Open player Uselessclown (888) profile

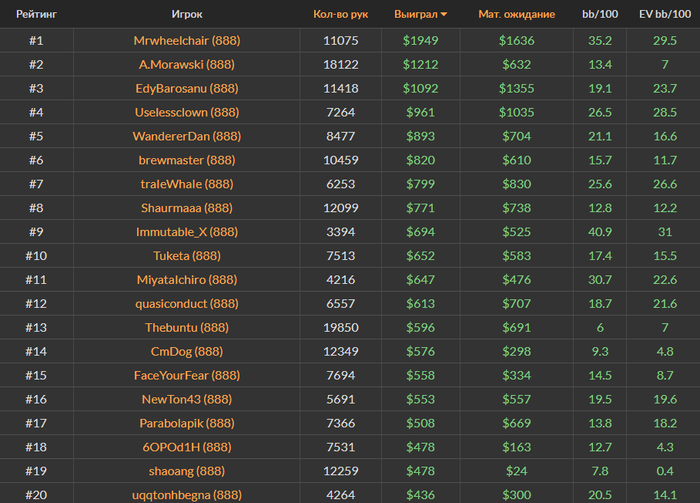[x=187, y=112]
